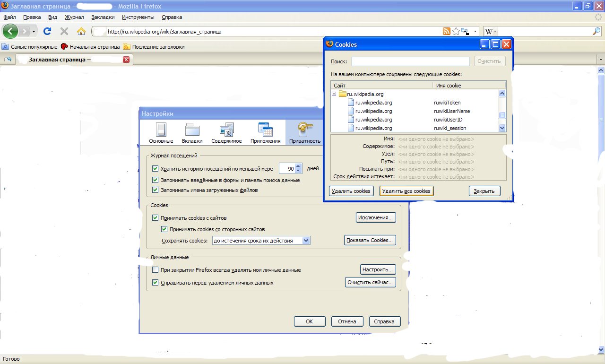This screenshot has height=364, width=605.
Task: Open Сохранять cookies dropdown
Action: click(261, 241)
